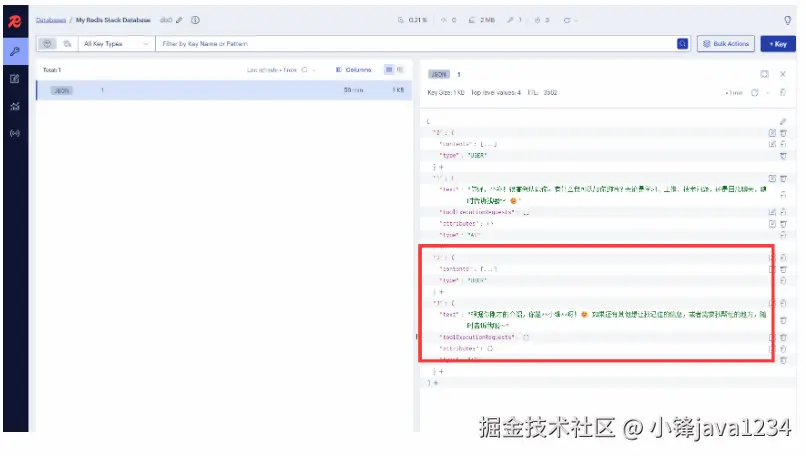Viewport: 806px width, 456px height.
Task: Click Key Size: 1 KB label
Action: pyautogui.click(x=446, y=93)
